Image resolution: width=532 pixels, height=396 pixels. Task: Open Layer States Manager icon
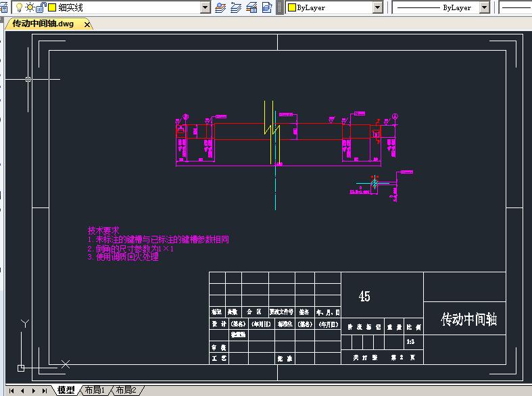[x=251, y=7]
